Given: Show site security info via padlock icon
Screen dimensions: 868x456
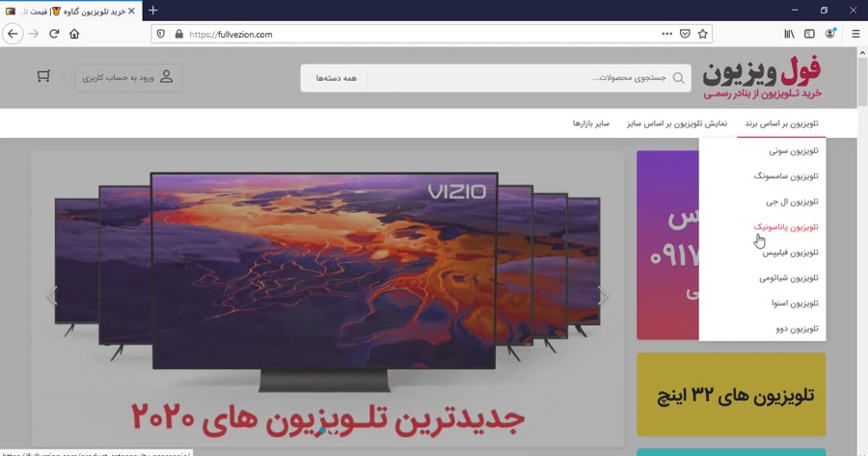Looking at the screenshot, I should pos(178,34).
